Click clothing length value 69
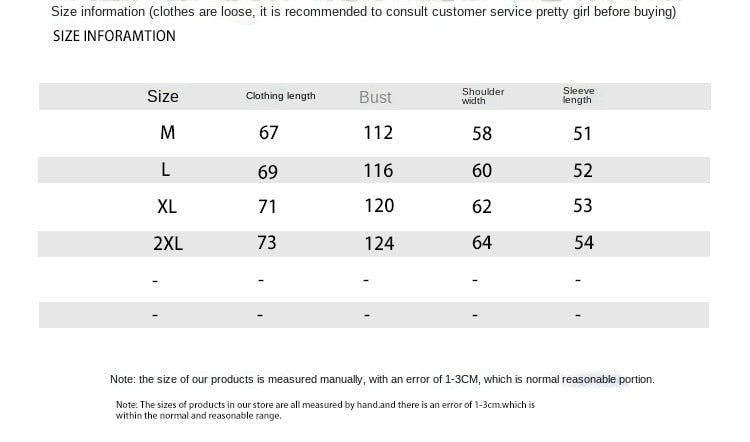 pyautogui.click(x=268, y=172)
